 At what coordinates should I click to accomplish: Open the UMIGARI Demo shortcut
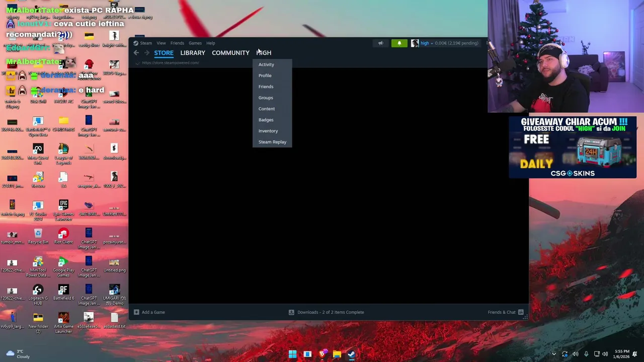click(x=114, y=295)
